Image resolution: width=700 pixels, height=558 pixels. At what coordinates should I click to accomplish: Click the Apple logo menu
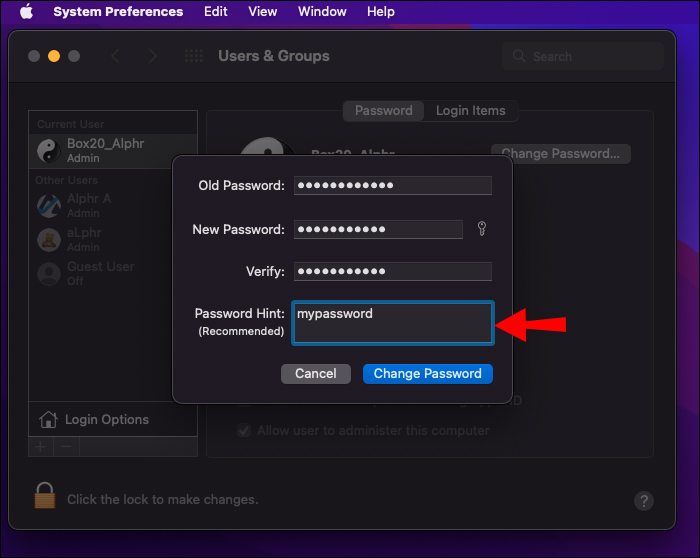[x=26, y=12]
